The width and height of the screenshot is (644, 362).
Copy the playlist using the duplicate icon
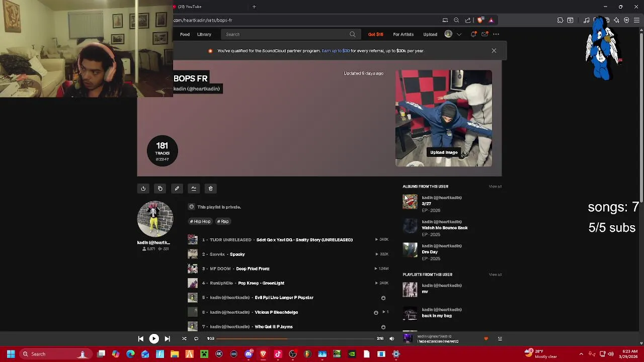(160, 189)
